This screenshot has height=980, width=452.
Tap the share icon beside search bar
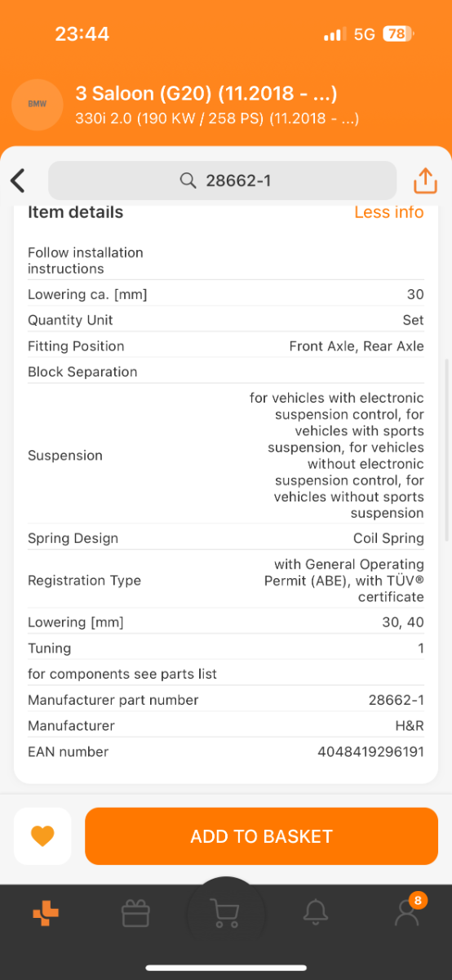(x=425, y=180)
